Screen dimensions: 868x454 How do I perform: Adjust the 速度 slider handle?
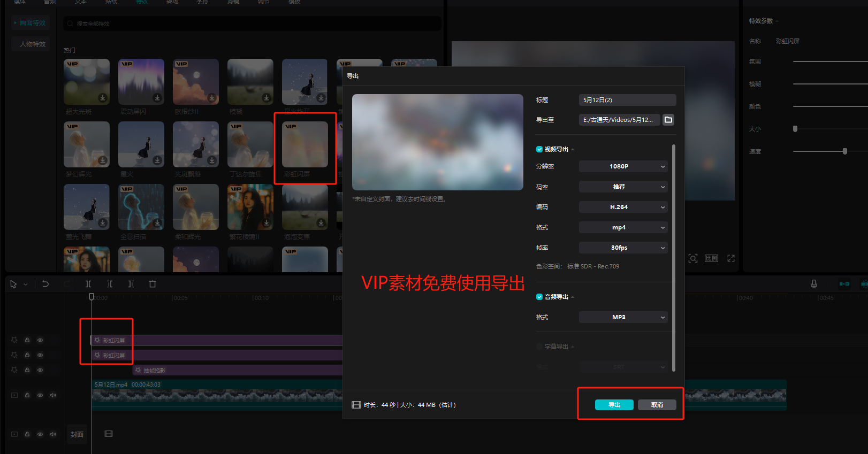pyautogui.click(x=845, y=151)
